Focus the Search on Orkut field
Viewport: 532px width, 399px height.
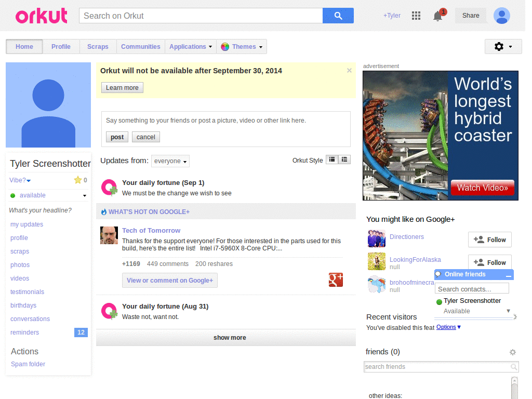pyautogui.click(x=201, y=16)
